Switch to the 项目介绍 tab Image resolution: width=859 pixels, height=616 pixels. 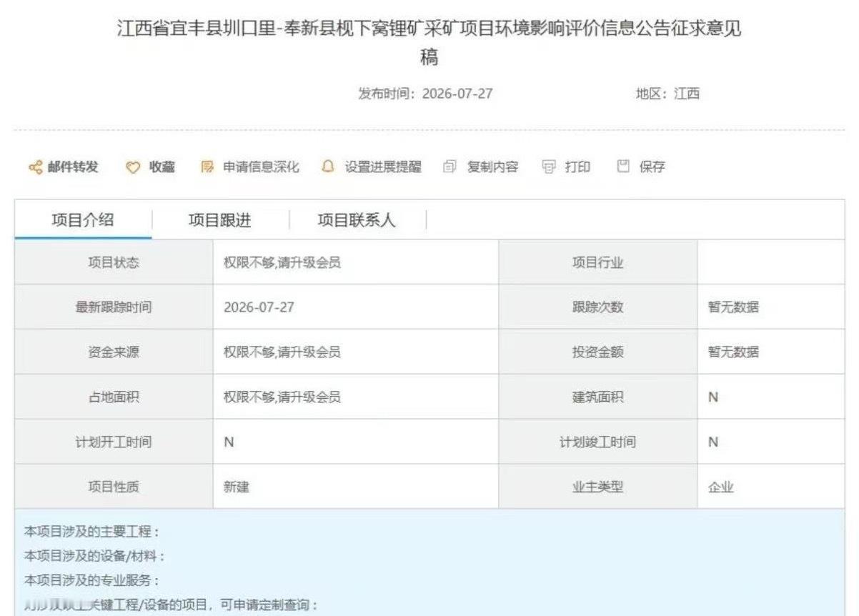click(x=83, y=220)
